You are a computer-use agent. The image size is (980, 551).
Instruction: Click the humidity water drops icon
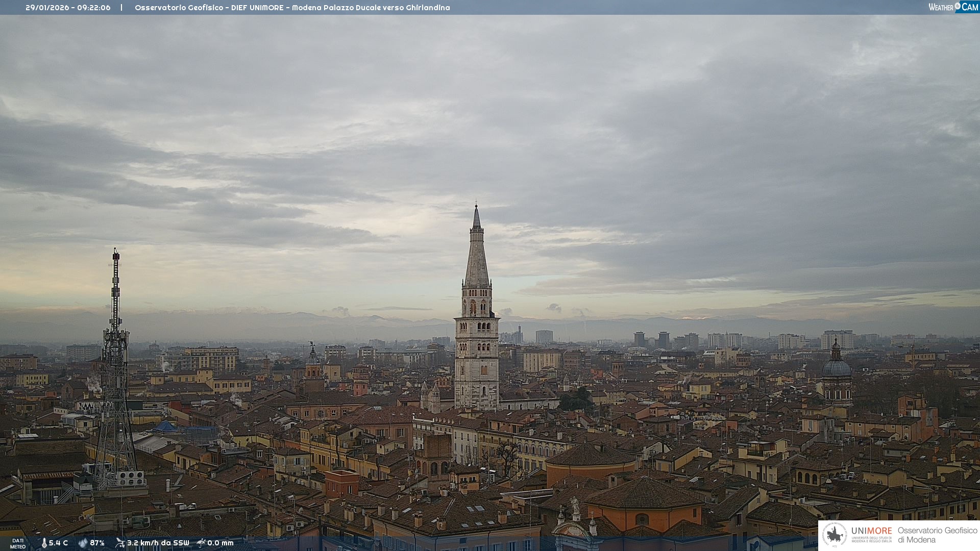click(x=83, y=543)
